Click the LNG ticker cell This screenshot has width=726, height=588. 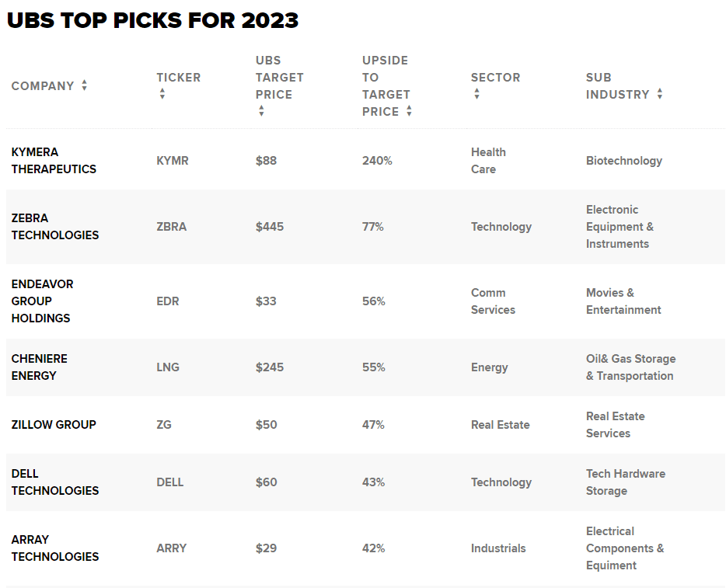click(x=168, y=367)
